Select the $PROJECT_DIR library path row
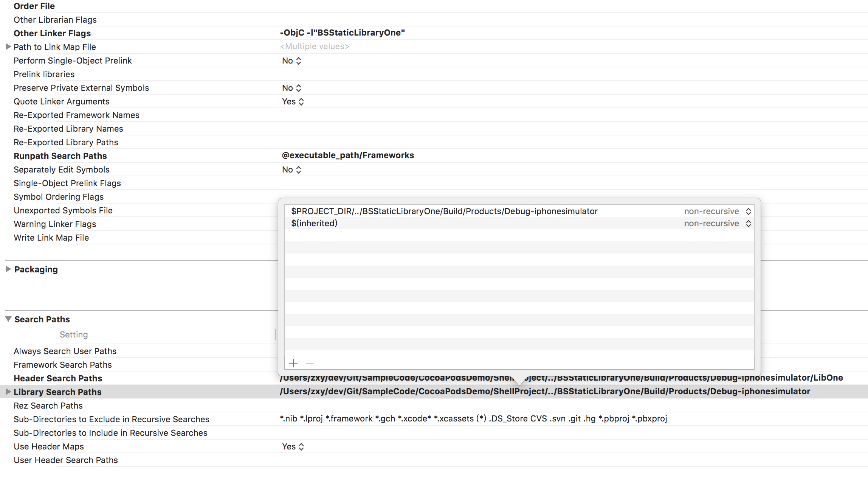The width and height of the screenshot is (868, 482). (444, 211)
